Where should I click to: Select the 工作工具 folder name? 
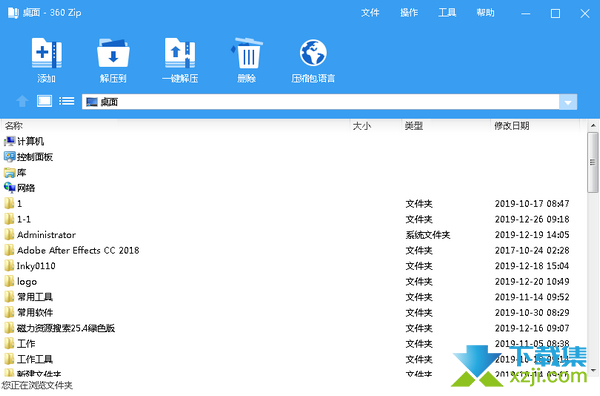[35, 359]
